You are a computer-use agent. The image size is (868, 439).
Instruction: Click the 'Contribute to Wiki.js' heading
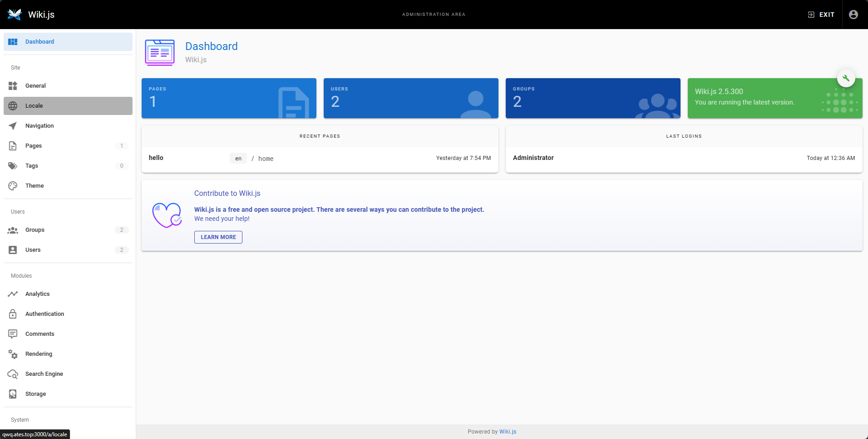(x=227, y=194)
